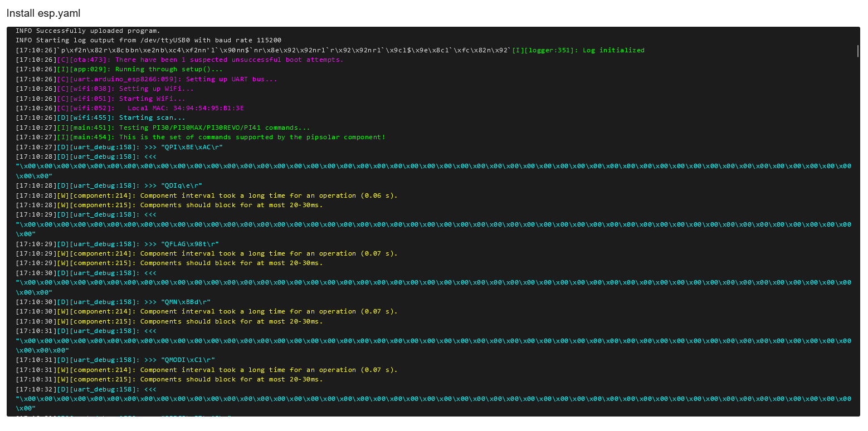Click "[wifi:051]: Starting WiFi..." line
Image resolution: width=868 pixels, height=431 pixels.
100,99
